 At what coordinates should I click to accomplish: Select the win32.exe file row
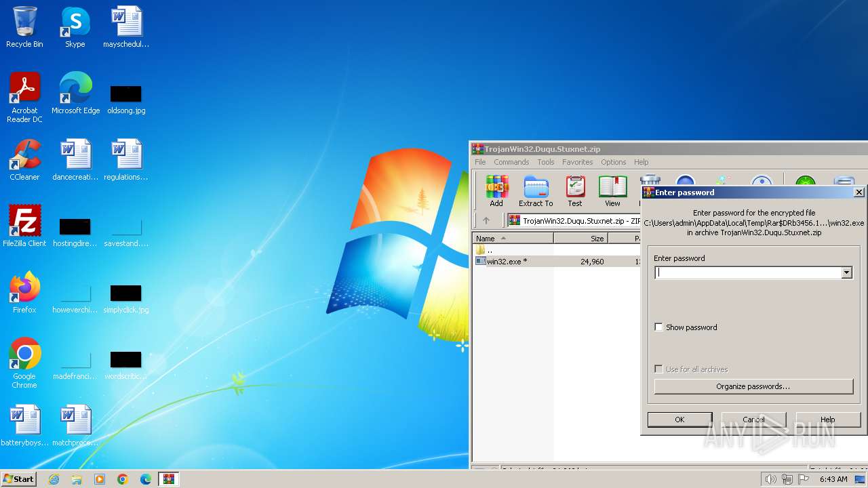click(556, 261)
